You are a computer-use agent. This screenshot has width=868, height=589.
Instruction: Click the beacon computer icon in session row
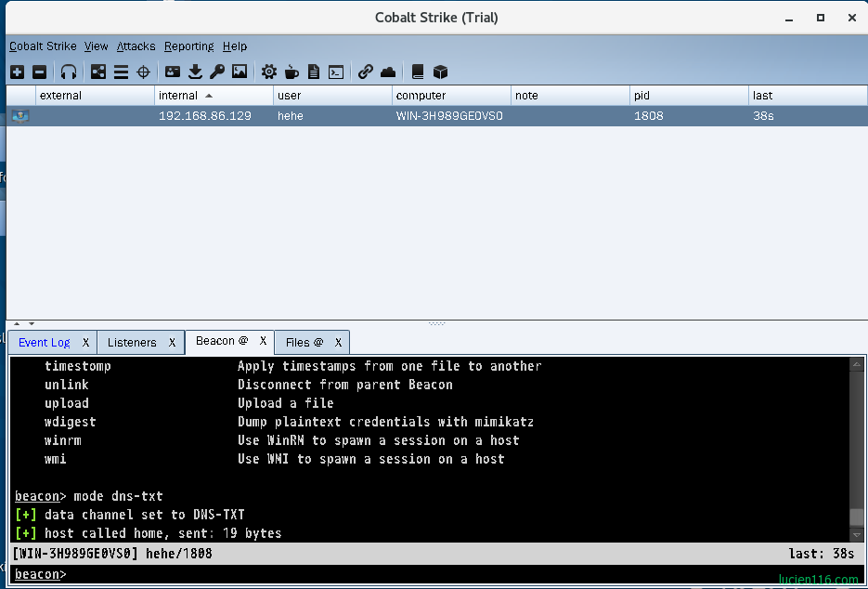[20, 116]
